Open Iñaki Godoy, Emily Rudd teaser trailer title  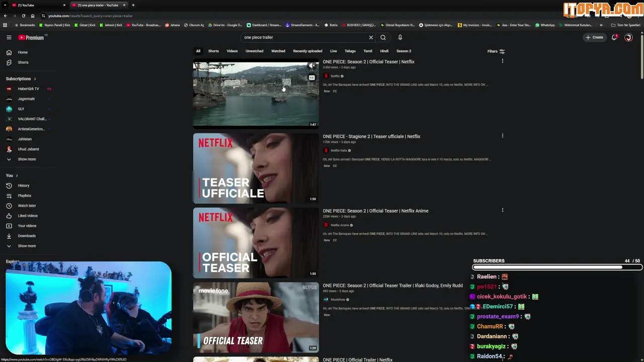point(392,286)
